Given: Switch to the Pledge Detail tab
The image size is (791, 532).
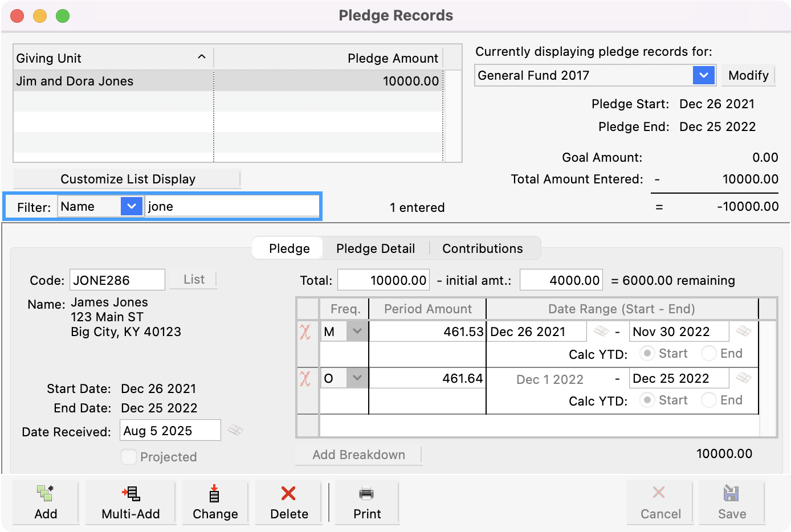Looking at the screenshot, I should [376, 248].
